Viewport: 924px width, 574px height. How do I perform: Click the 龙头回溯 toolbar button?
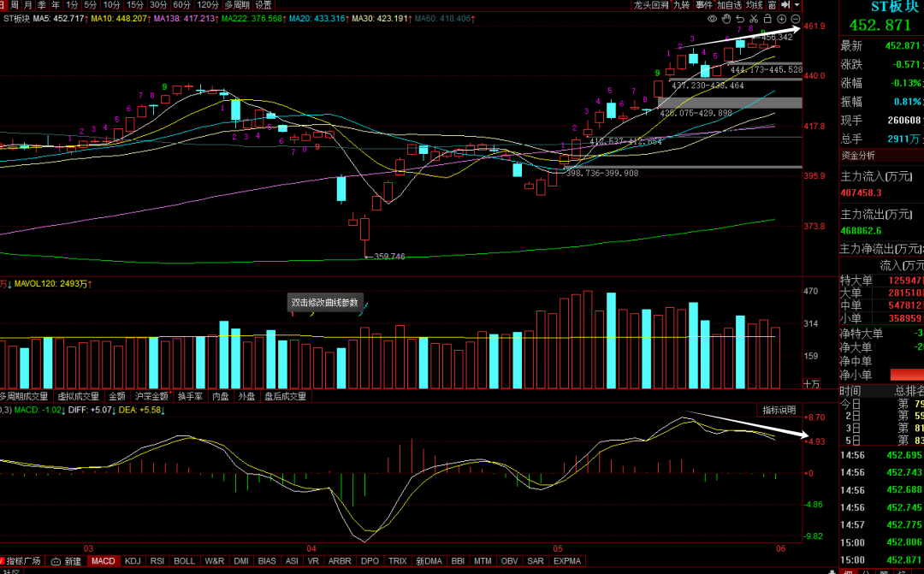click(651, 5)
